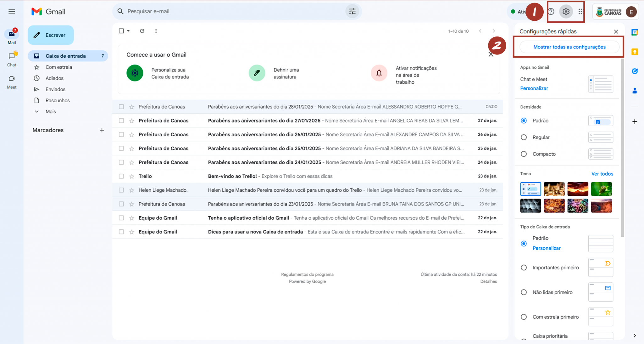The width and height of the screenshot is (644, 344).
Task: Open Caixa de entrada folder
Action: pos(68,56)
